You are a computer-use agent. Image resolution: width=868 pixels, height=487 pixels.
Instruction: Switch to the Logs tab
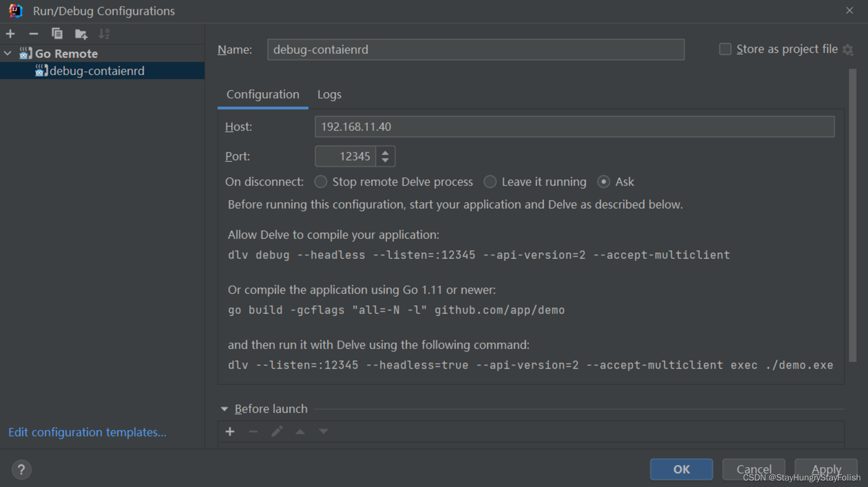329,95
